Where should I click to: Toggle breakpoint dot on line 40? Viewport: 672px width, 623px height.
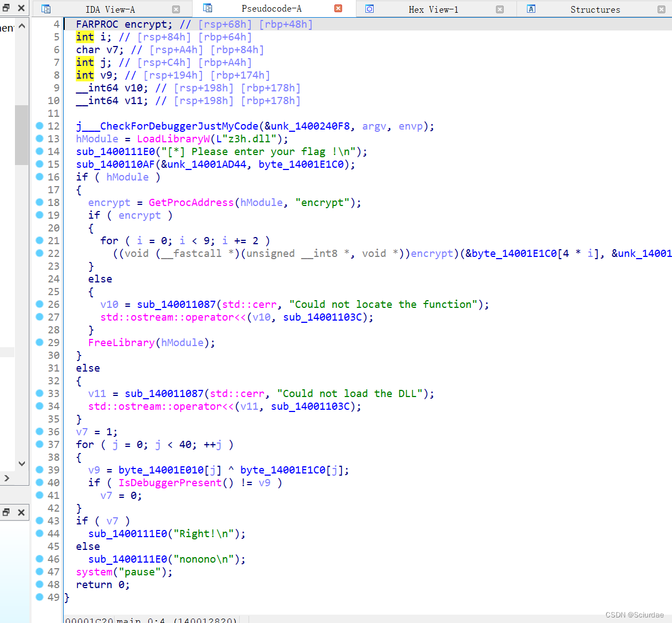[39, 482]
